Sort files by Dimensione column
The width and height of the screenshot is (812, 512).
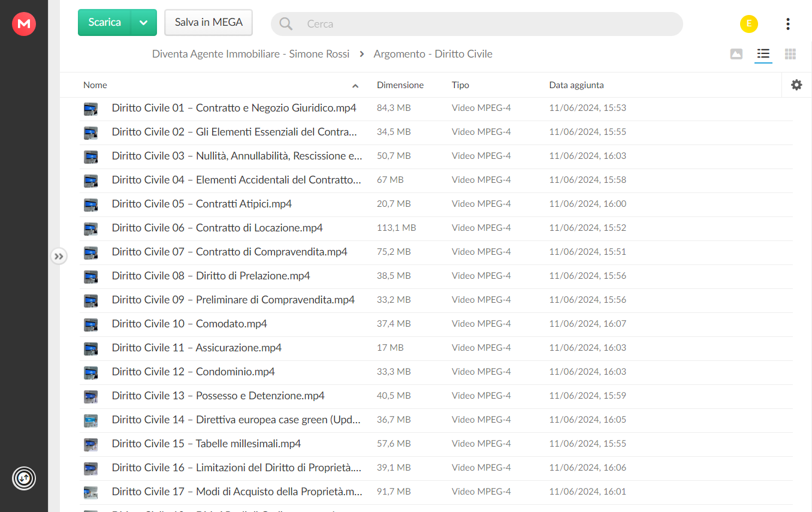point(400,85)
